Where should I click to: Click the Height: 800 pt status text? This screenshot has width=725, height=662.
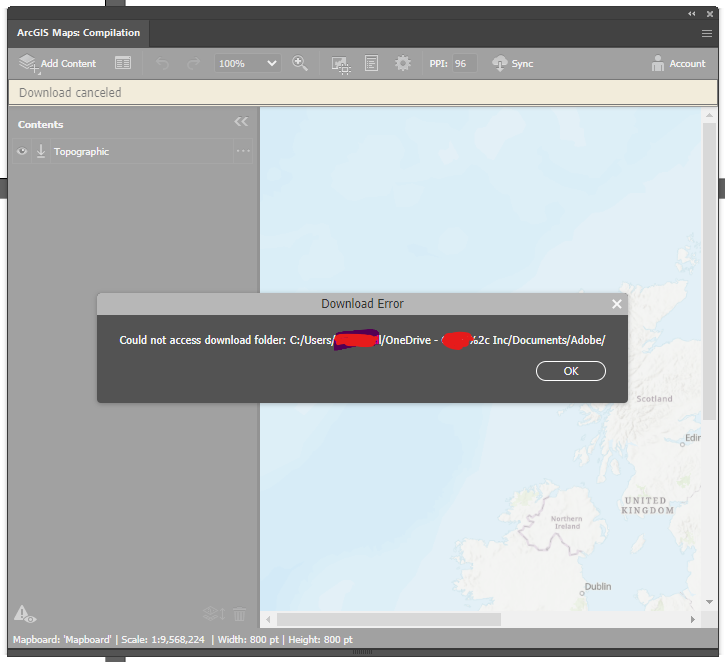click(320, 640)
